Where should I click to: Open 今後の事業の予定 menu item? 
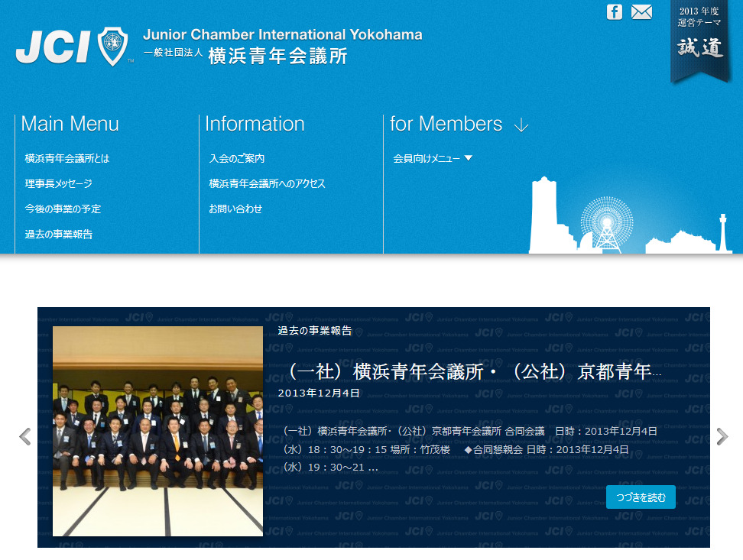tap(63, 209)
